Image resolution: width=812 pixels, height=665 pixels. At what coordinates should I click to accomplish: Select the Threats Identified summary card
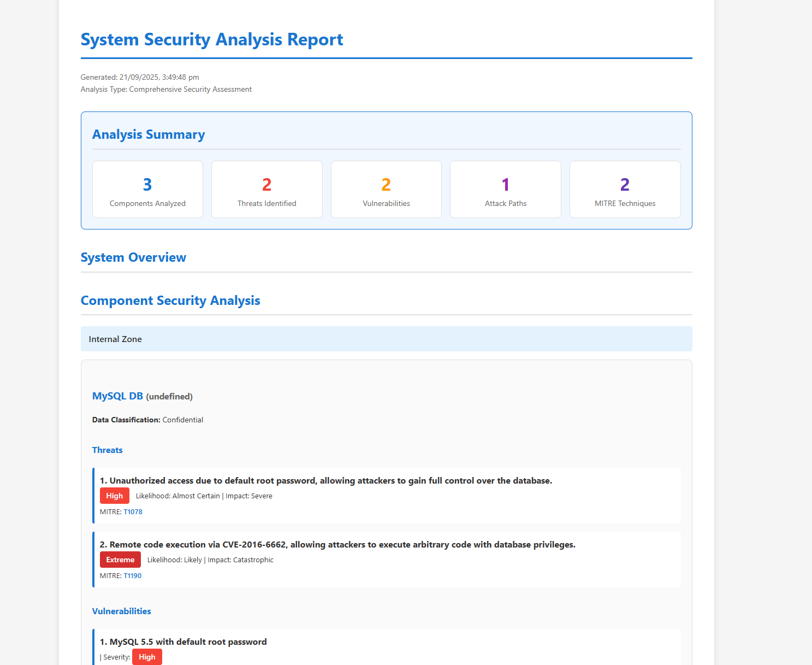click(266, 189)
